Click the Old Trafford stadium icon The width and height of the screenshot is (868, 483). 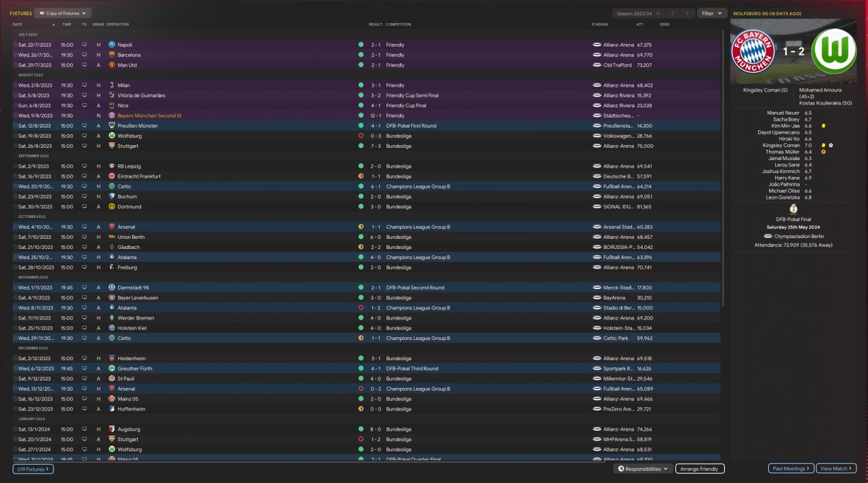click(x=597, y=65)
